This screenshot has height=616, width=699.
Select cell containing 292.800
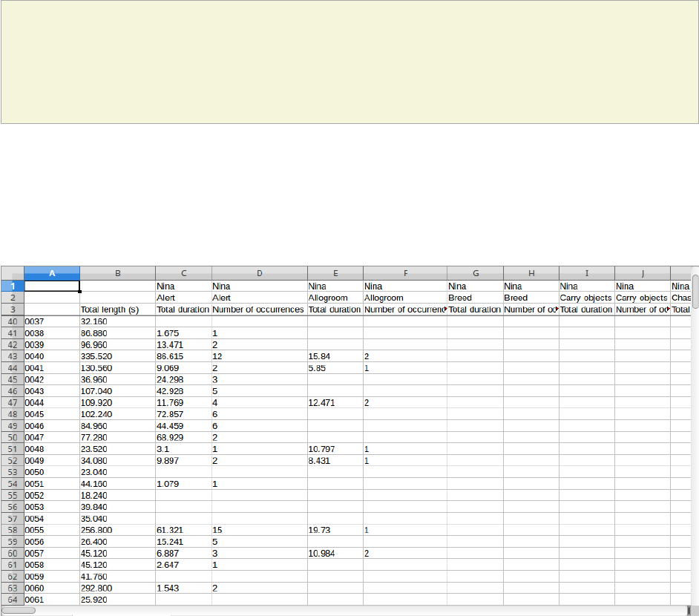click(118, 588)
